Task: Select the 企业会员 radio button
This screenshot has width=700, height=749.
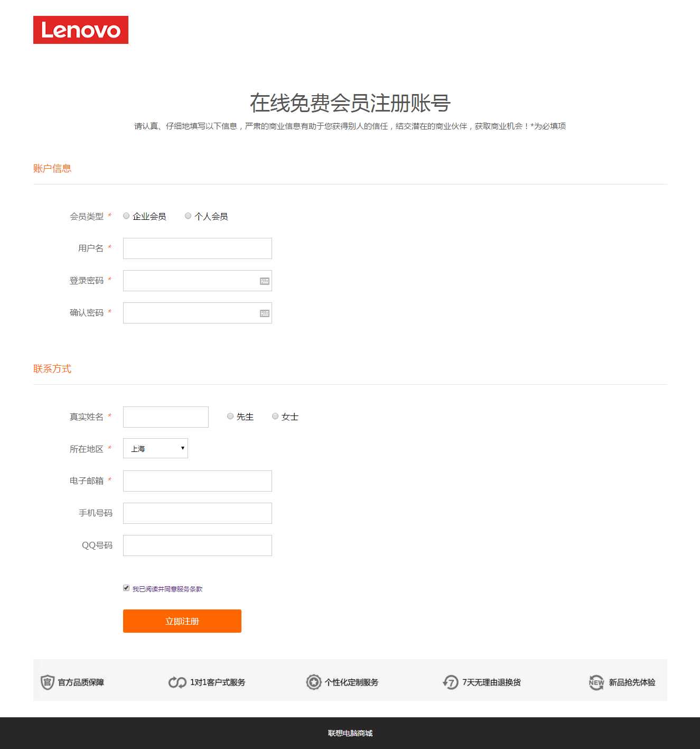Action: [126, 216]
